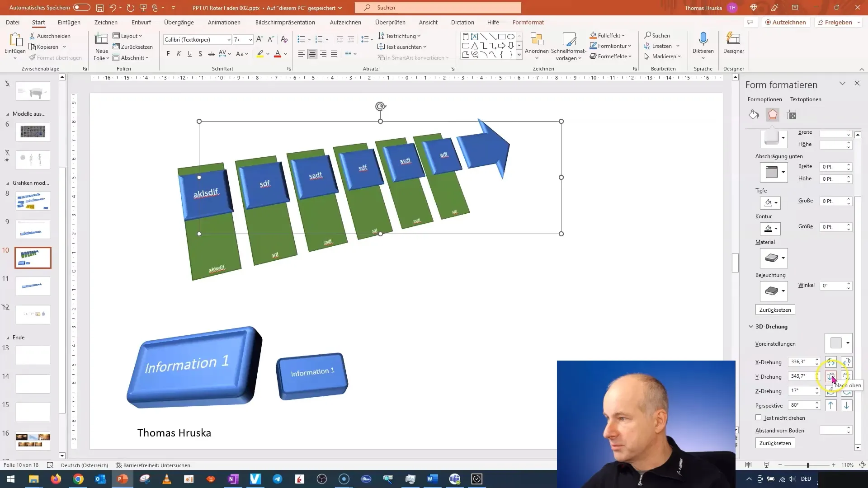Click Zurücksetzen button under Beleuchtung
Image resolution: width=868 pixels, height=488 pixels.
775,310
